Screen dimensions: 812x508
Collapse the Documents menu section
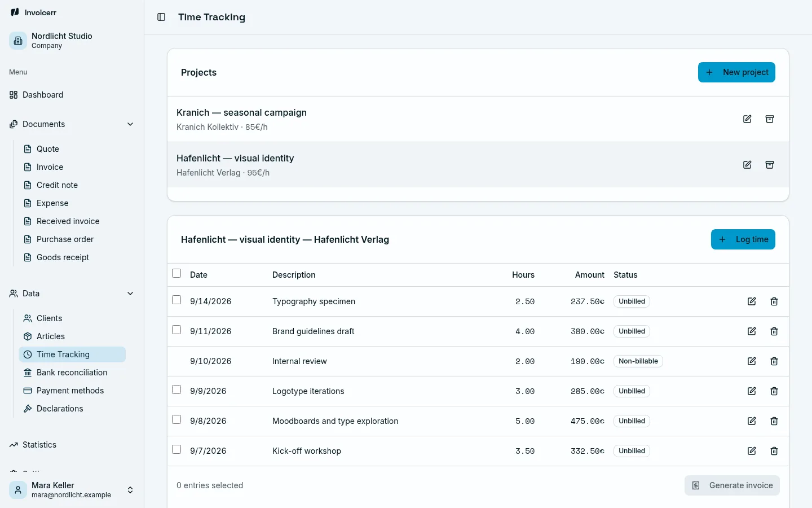[x=72, y=124]
